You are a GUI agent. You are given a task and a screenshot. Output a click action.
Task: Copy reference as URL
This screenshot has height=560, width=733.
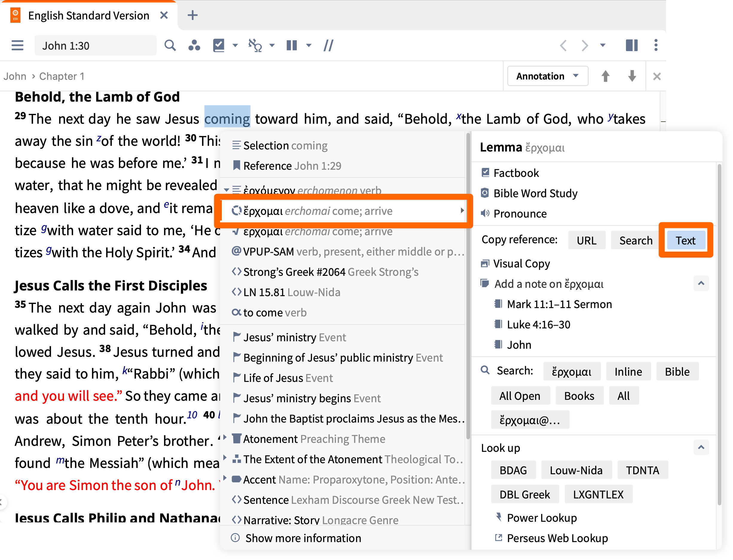[587, 240]
